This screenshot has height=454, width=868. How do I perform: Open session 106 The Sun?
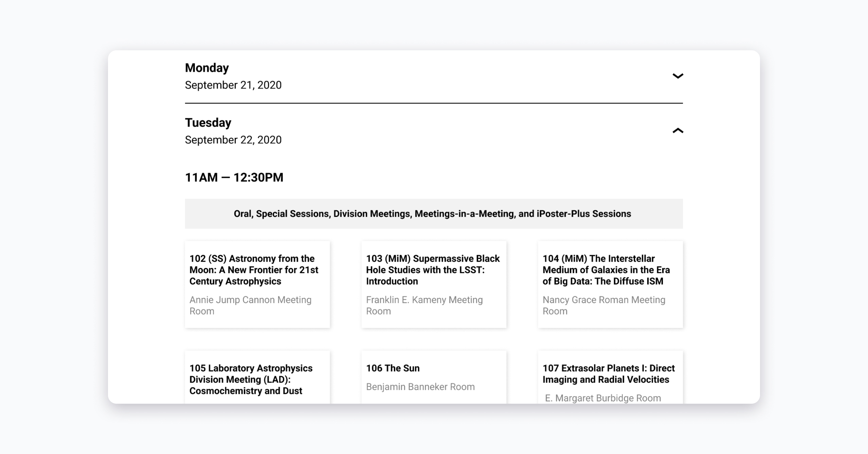tap(434, 377)
